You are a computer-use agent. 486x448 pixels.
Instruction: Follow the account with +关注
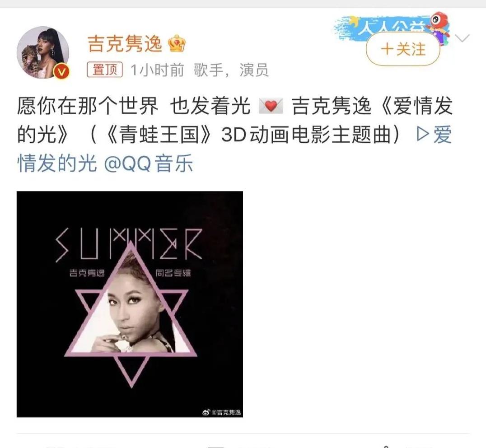pos(403,49)
